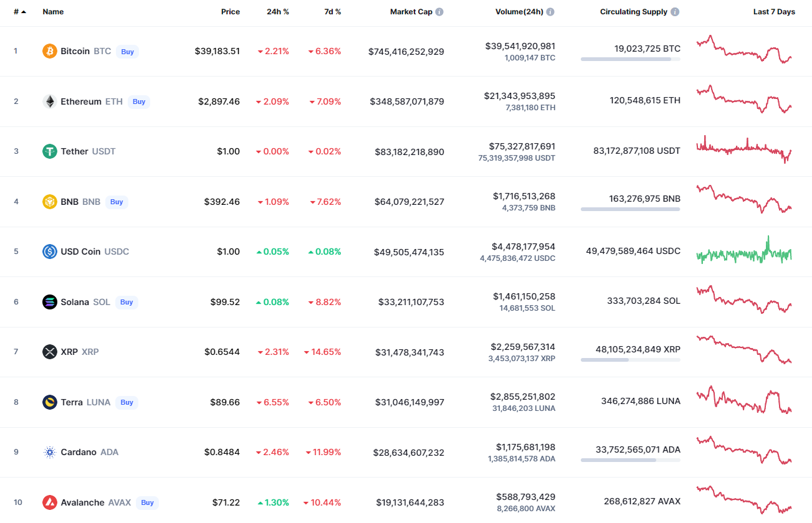
Task: Open the USD Coin 7-day sparkline chart
Action: tap(744, 252)
